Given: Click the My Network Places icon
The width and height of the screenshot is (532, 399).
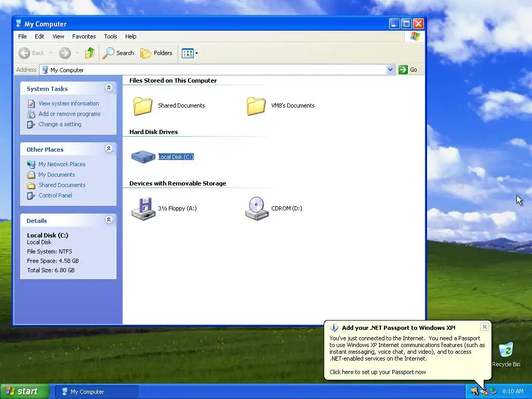Looking at the screenshot, I should (x=31, y=164).
